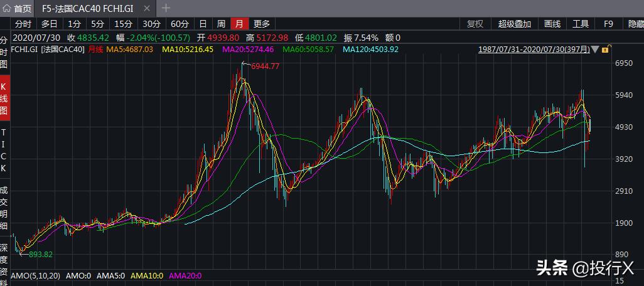This screenshot has width=644, height=286.
Task: Click the 4930 price axis label
Action: pos(624,127)
